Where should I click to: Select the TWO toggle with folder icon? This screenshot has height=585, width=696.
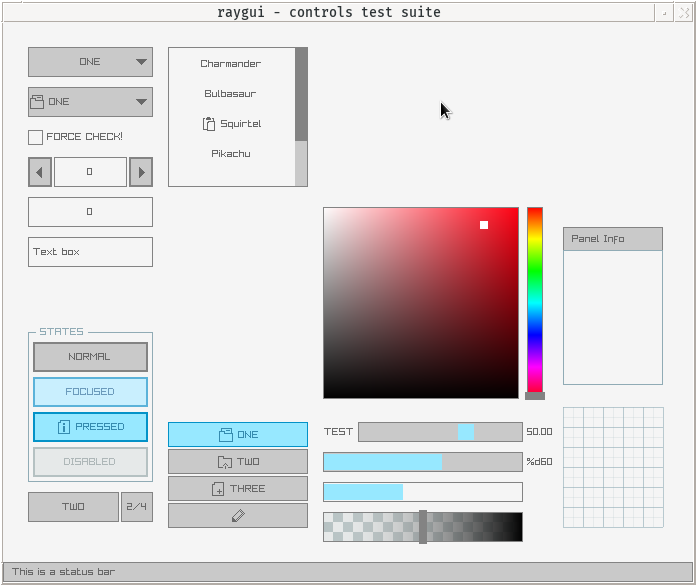[x=238, y=462]
